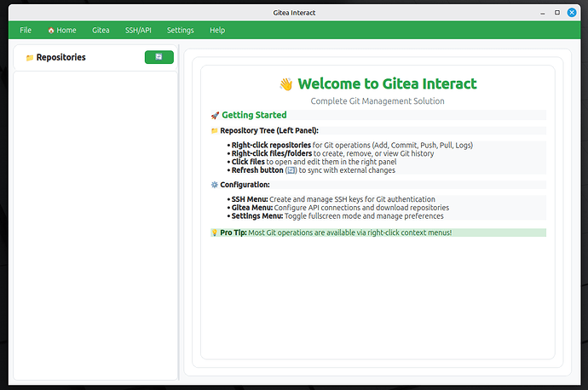Maximize the Gitea Interact window
588x390 pixels.
point(557,13)
